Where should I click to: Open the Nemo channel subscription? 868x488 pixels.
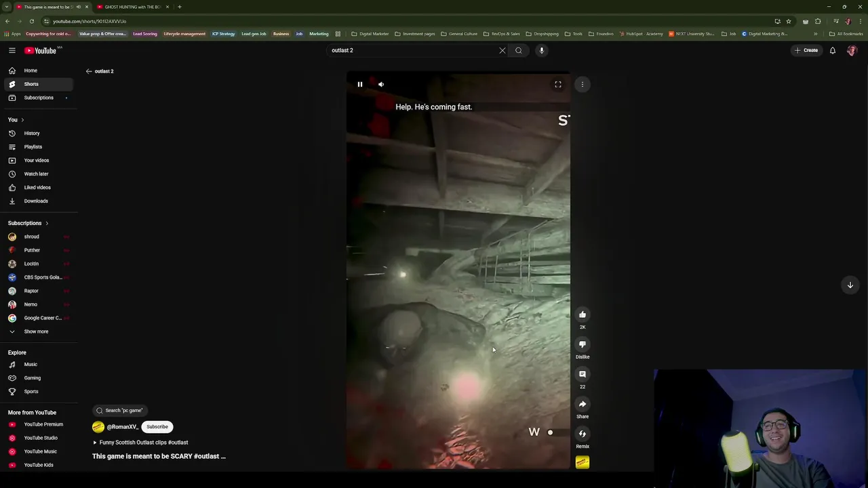coord(39,304)
